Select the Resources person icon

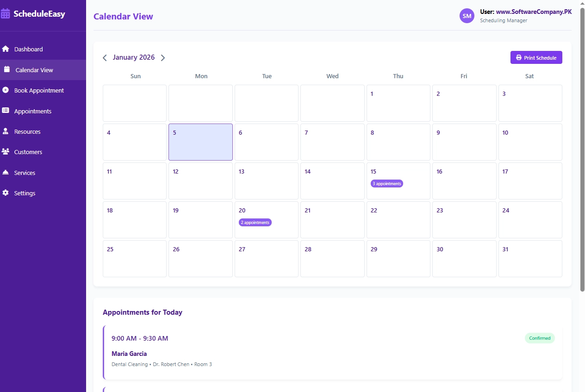coord(5,131)
